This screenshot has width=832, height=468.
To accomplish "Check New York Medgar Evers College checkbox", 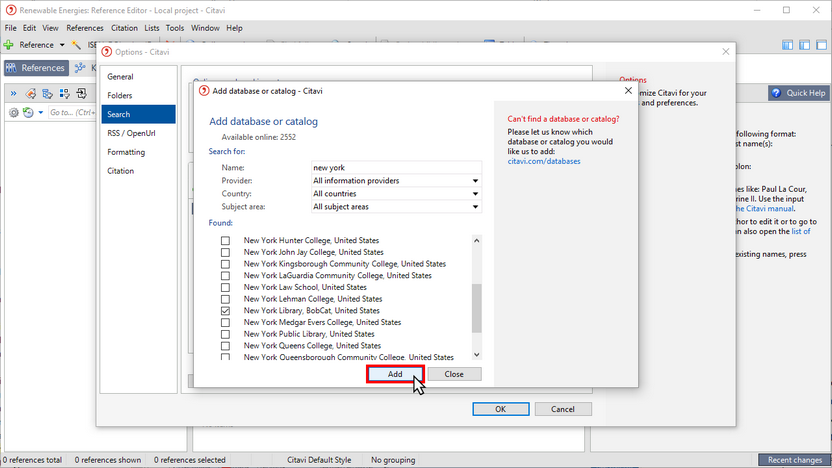I will click(226, 323).
